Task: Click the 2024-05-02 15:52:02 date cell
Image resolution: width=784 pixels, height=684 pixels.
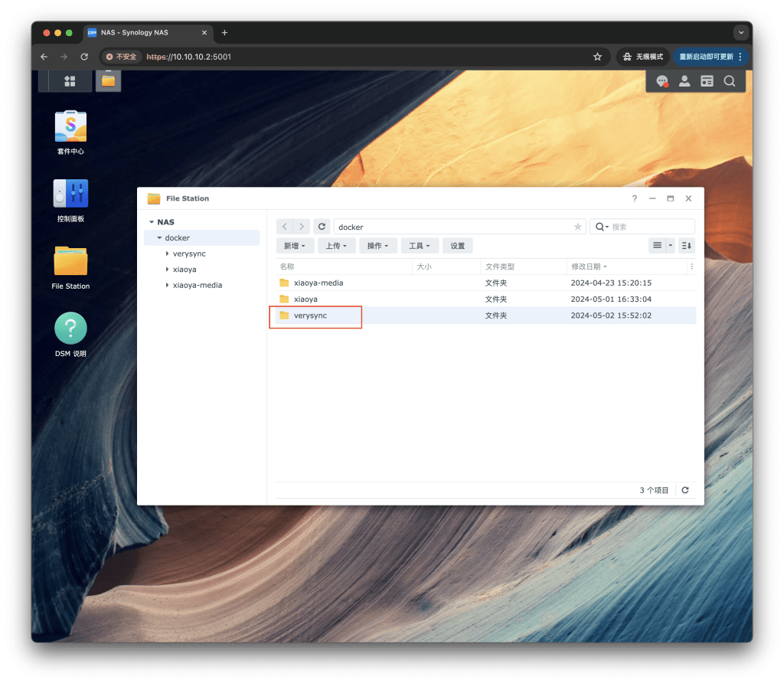Action: coord(611,316)
